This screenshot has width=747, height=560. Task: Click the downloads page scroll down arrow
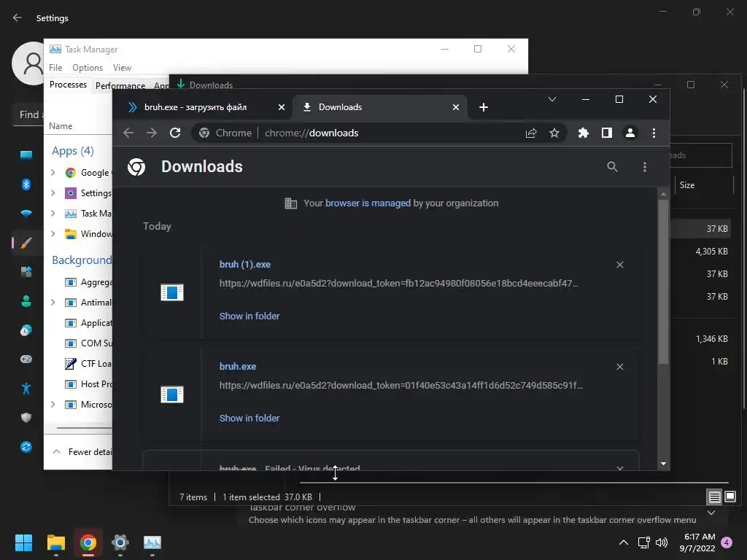pos(663,463)
